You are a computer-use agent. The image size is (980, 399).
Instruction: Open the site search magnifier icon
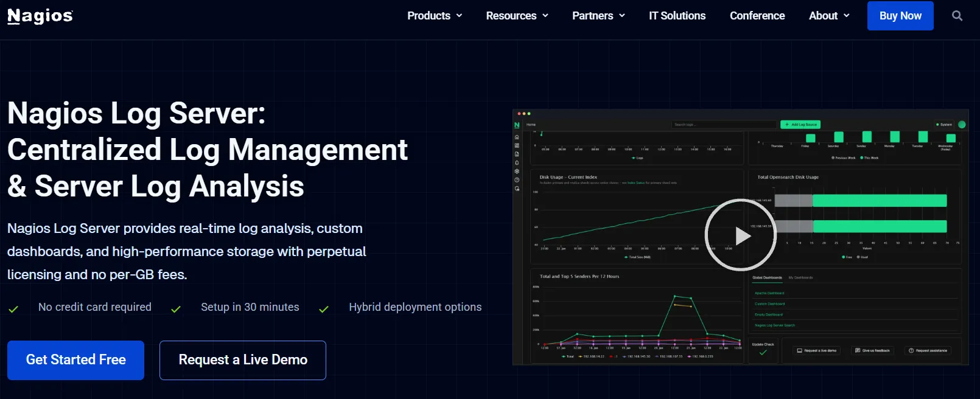957,16
